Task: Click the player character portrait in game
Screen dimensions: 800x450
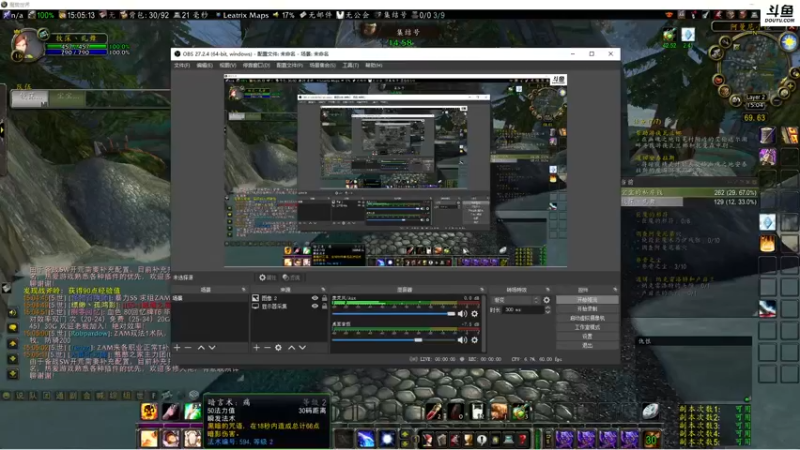Action: 27,44
